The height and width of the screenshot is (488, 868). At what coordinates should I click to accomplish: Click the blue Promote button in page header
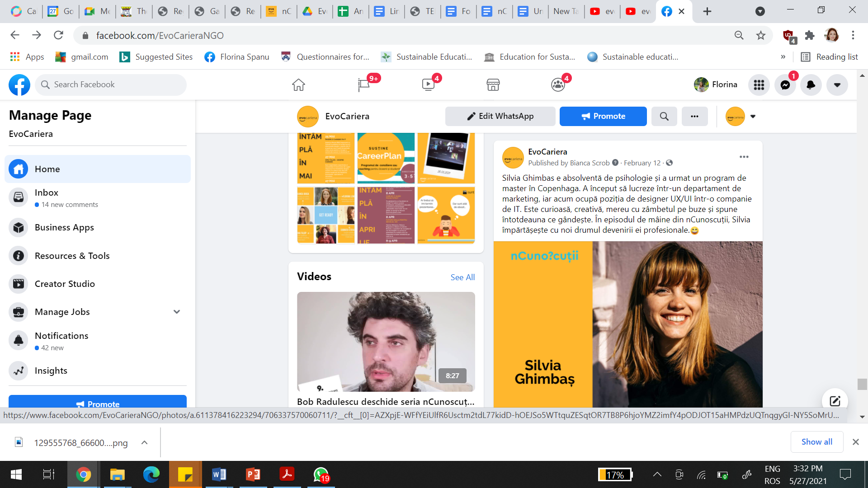coord(603,116)
